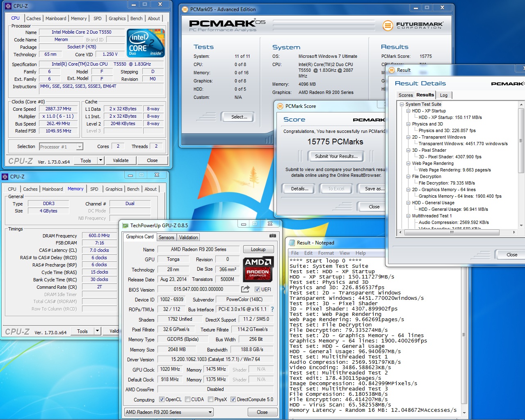525x420 pixels.
Task: Open File menu in Notepad
Action: (295, 253)
